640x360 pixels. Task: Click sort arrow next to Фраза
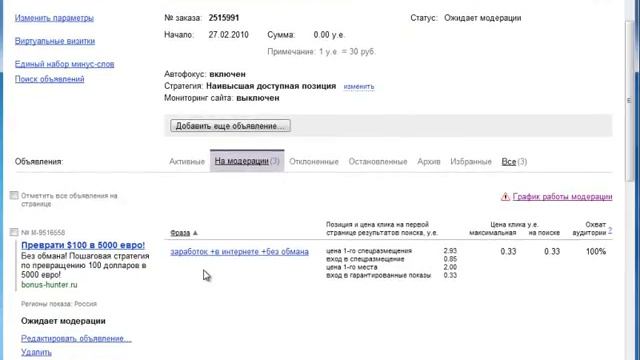coord(195,233)
